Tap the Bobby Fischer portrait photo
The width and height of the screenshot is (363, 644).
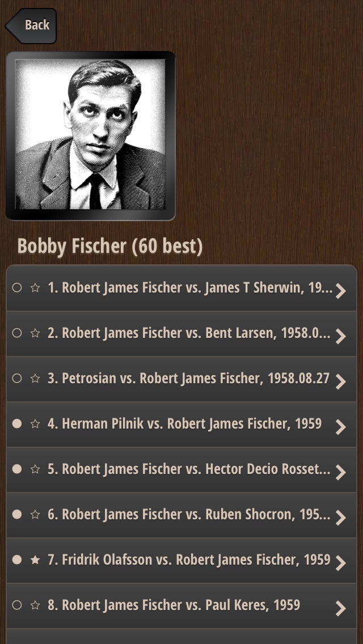coord(90,135)
